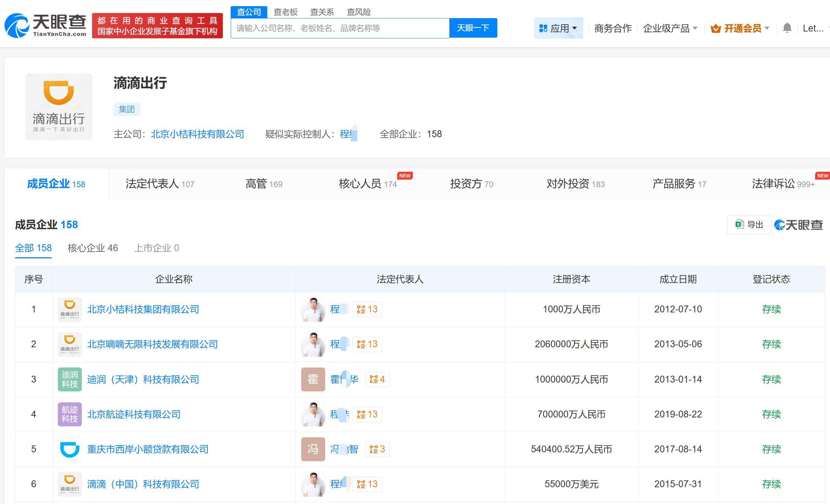This screenshot has height=504, width=830.
Task: Click the relation count 4 badge in row 3
Action: click(x=377, y=379)
